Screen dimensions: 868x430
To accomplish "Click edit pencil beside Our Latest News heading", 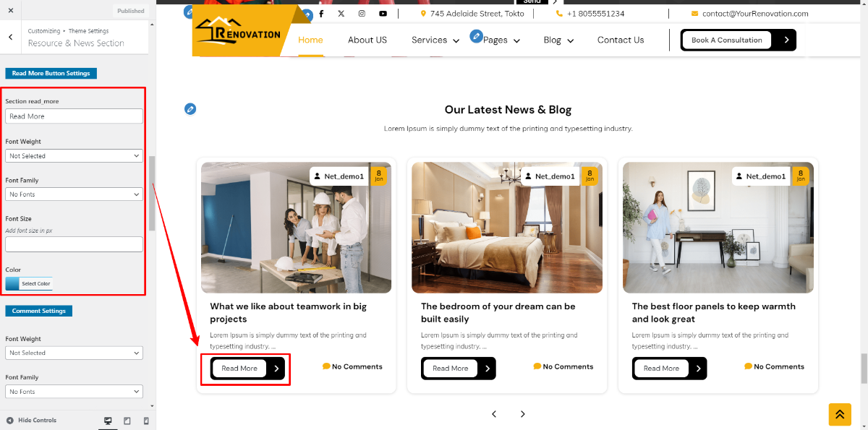I will [x=190, y=109].
